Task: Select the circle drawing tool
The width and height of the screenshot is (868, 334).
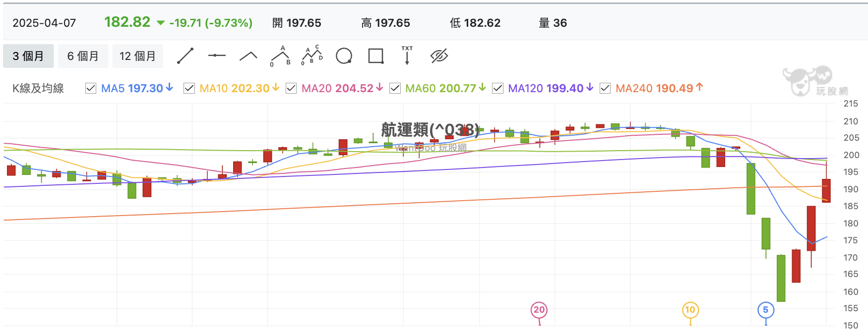Action: point(344,56)
